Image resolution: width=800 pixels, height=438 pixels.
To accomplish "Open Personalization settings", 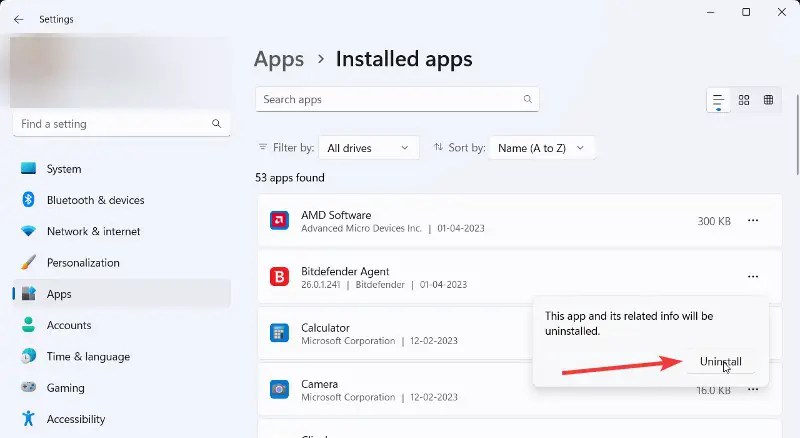I will pos(121,262).
